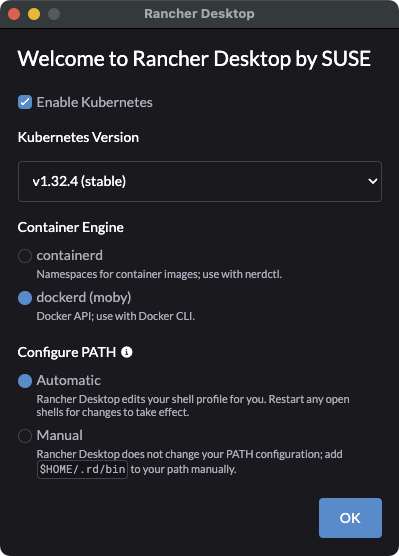The height and width of the screenshot is (556, 399).
Task: Select the dockerd (moby) radio button
Action: point(25,298)
